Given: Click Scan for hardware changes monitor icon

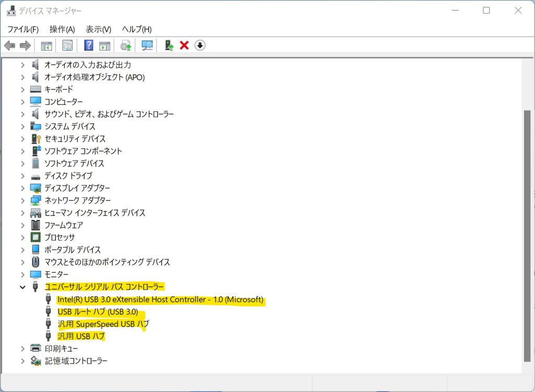Looking at the screenshot, I should click(x=147, y=45).
